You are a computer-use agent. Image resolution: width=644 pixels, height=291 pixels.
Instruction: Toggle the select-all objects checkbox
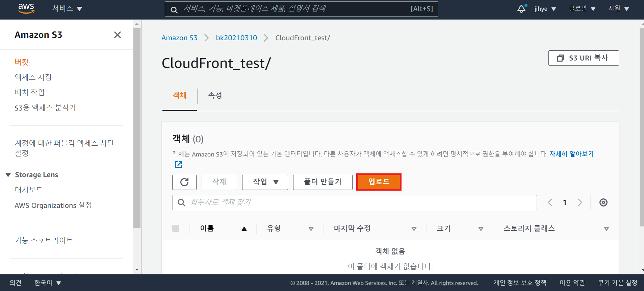176,228
